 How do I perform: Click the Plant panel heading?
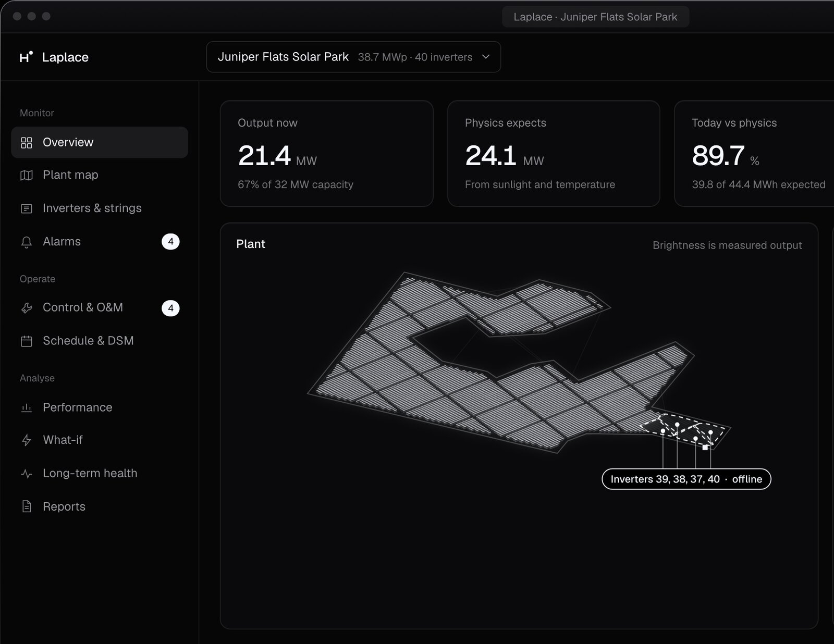(x=251, y=244)
